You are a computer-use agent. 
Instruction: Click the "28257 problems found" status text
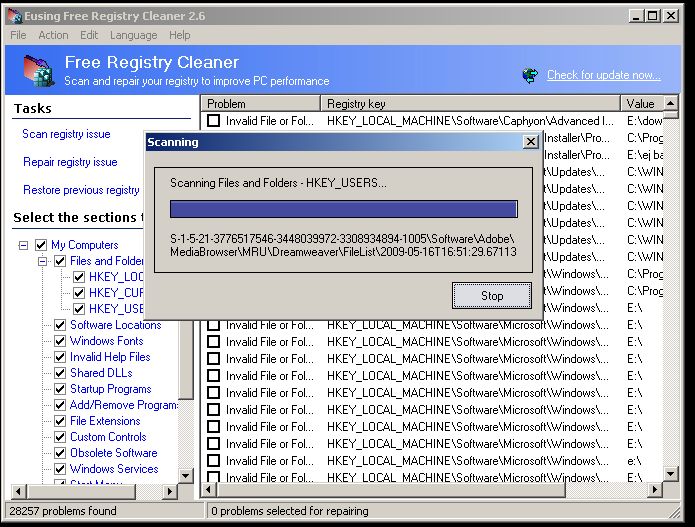(x=63, y=511)
